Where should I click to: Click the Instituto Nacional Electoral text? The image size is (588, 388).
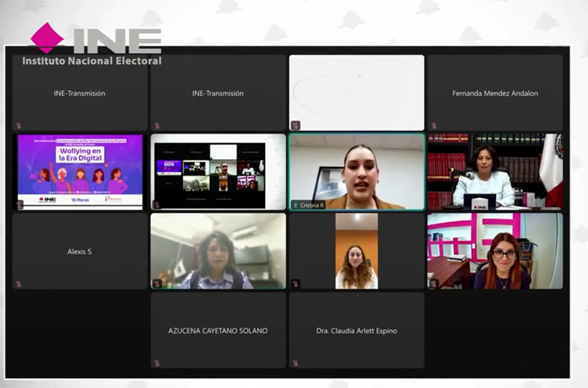(92, 61)
